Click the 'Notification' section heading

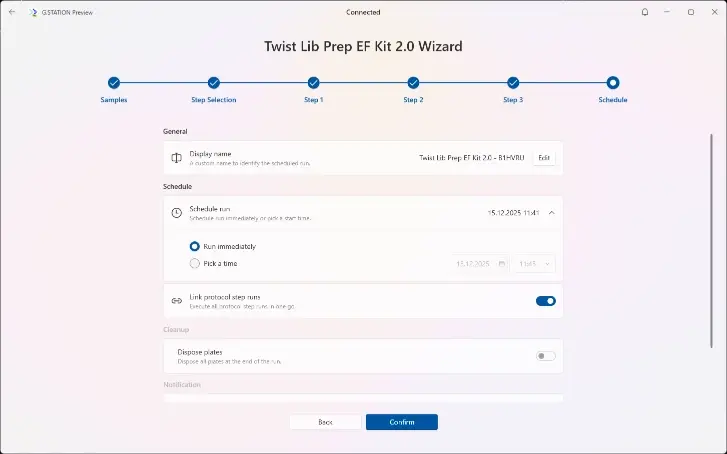tap(182, 384)
